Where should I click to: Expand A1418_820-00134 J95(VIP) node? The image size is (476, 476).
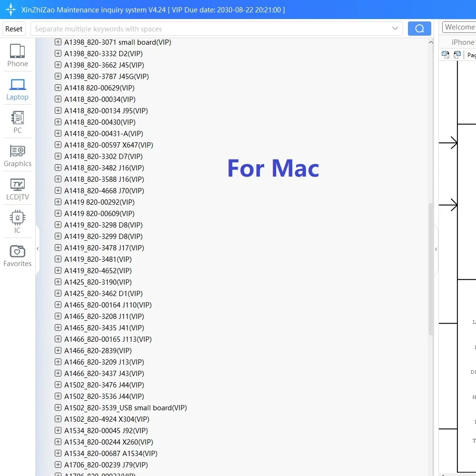58,110
